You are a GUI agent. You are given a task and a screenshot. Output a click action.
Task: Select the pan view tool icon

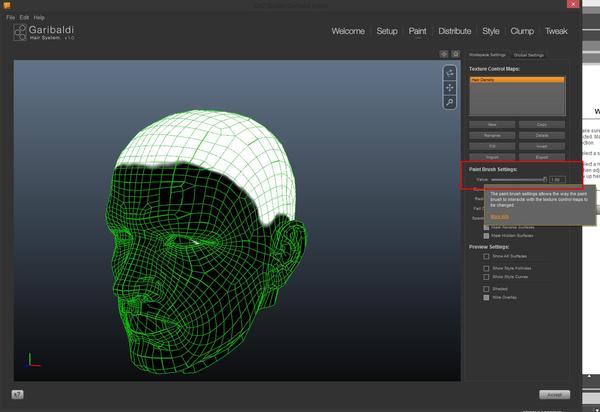(451, 88)
